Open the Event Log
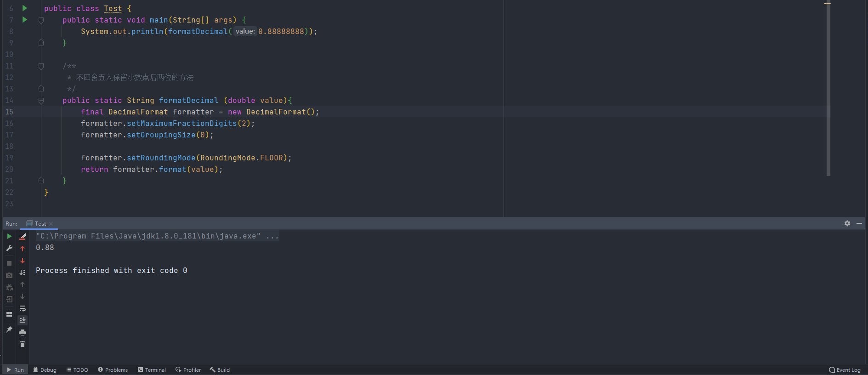This screenshot has height=375, width=868. (x=845, y=370)
